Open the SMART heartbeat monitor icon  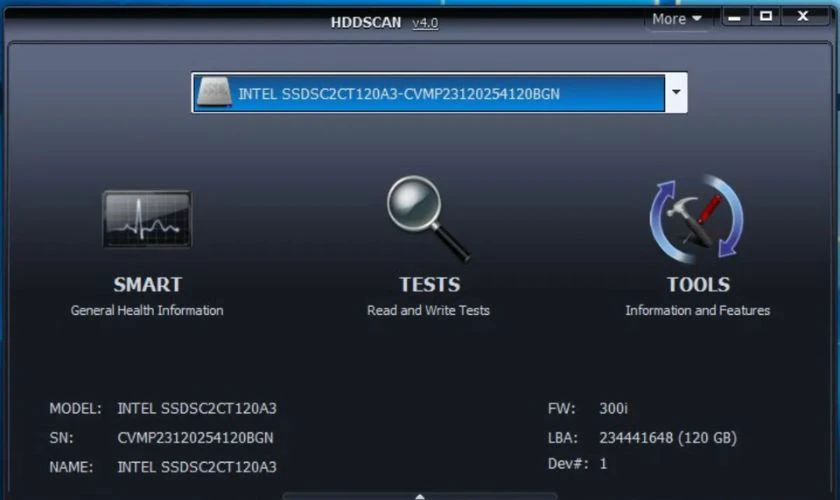(147, 220)
